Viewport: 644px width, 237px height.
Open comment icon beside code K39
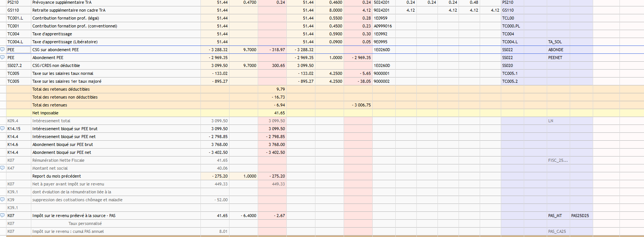point(3,199)
